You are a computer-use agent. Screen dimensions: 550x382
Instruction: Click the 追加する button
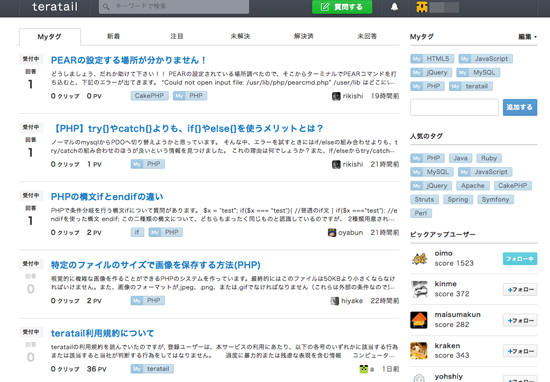[x=520, y=107]
